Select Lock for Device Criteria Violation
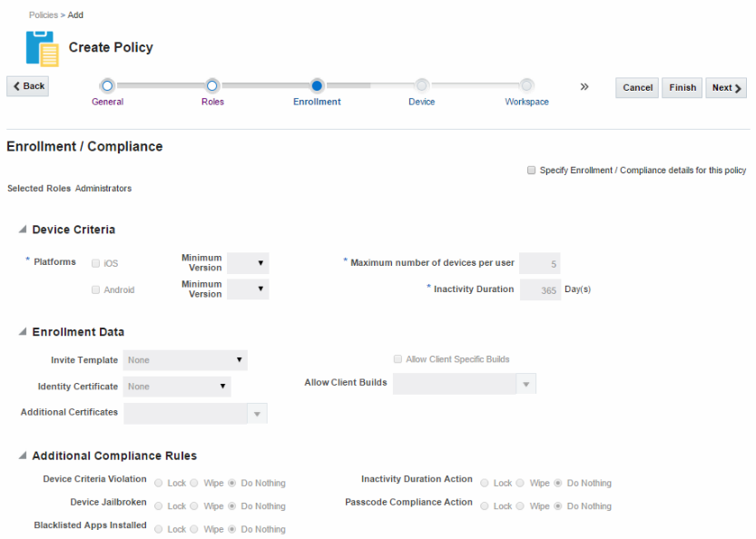 pyautogui.click(x=158, y=483)
